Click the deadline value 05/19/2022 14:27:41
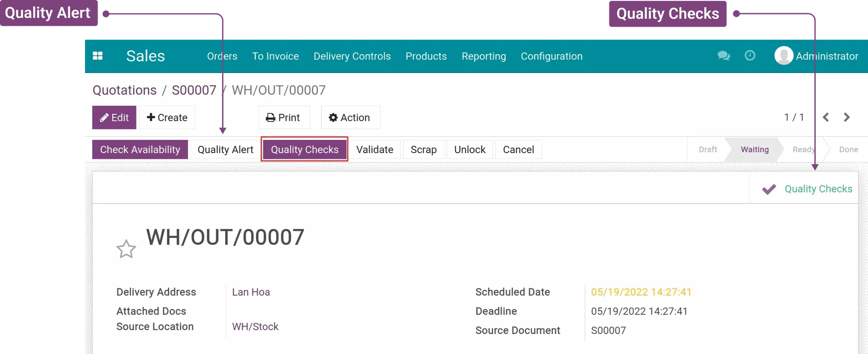The height and width of the screenshot is (354, 868). click(639, 311)
